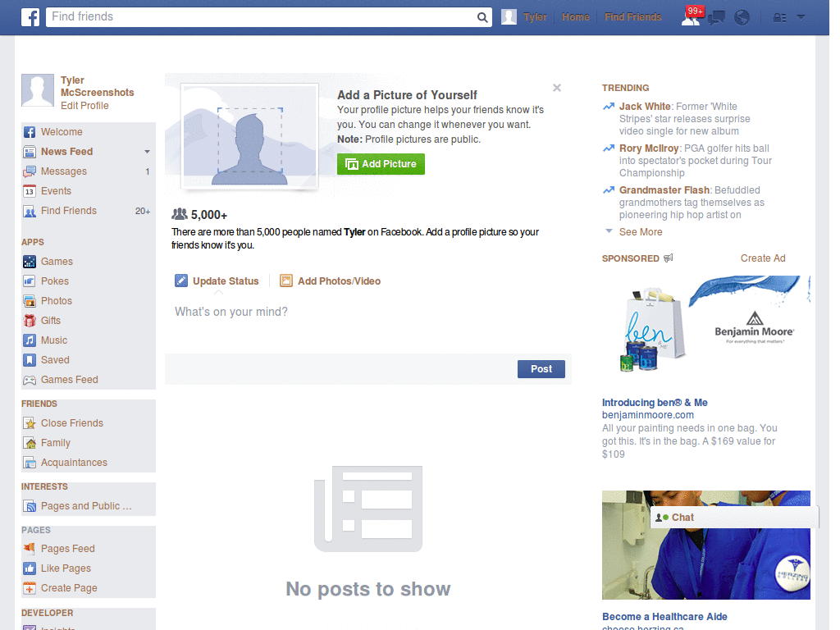The width and height of the screenshot is (840, 630).
Task: Click the sponsored megaphone icon
Action: (668, 258)
